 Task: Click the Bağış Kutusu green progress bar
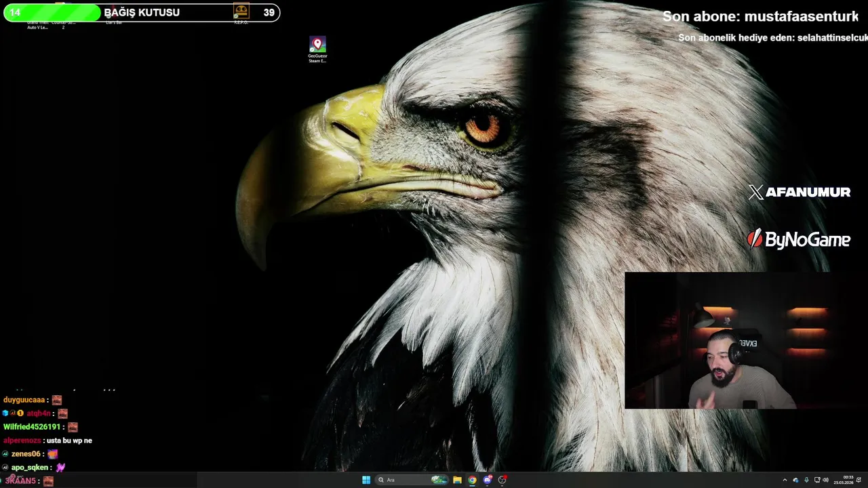[x=53, y=12]
